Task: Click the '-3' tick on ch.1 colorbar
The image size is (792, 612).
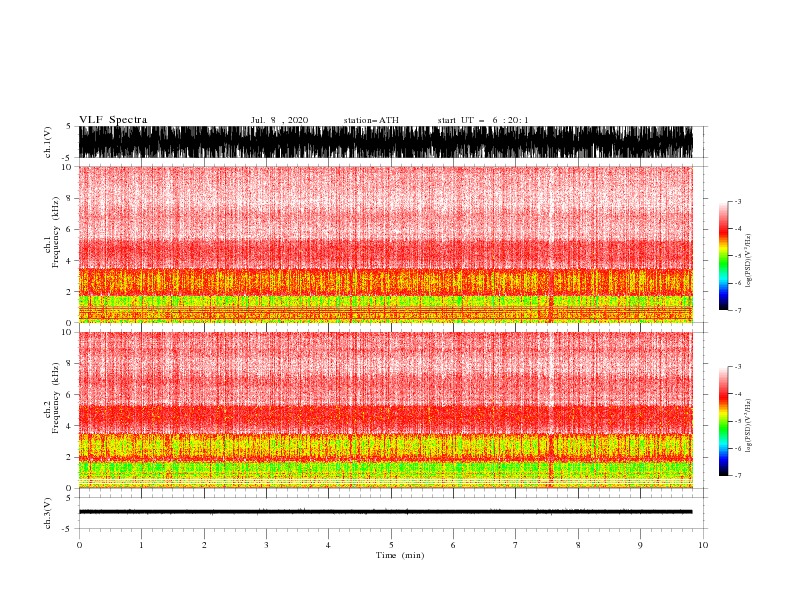Action: coord(737,201)
